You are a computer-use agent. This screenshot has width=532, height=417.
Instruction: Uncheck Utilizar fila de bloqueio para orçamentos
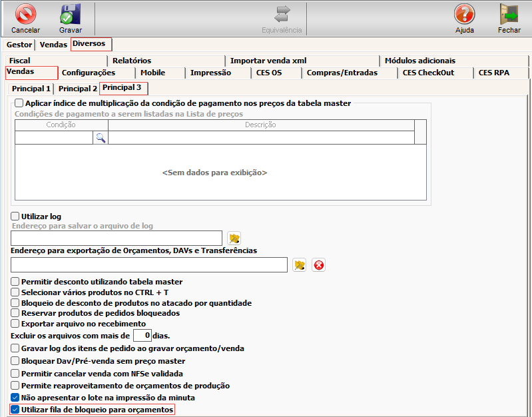point(16,410)
